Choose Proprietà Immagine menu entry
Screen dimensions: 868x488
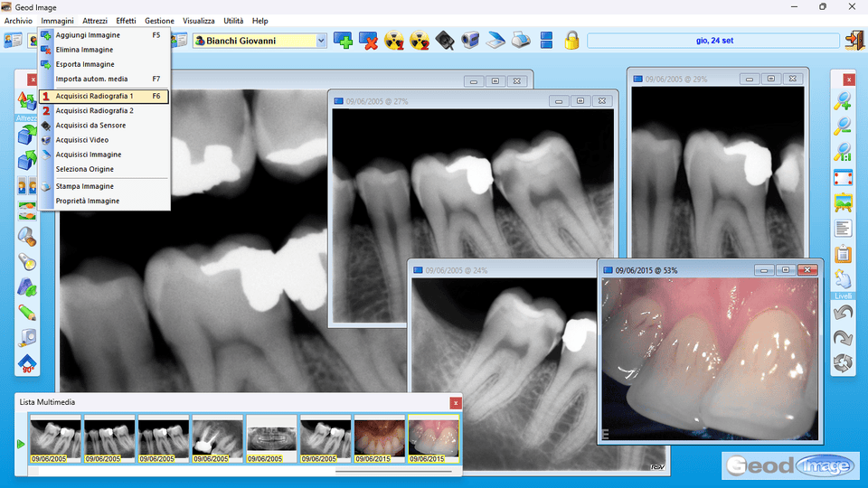103,201
